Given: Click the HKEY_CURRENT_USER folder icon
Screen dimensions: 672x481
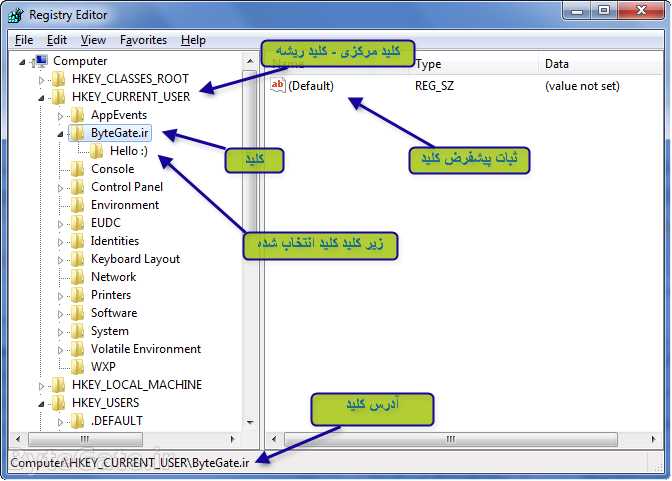Looking at the screenshot, I should [58, 97].
